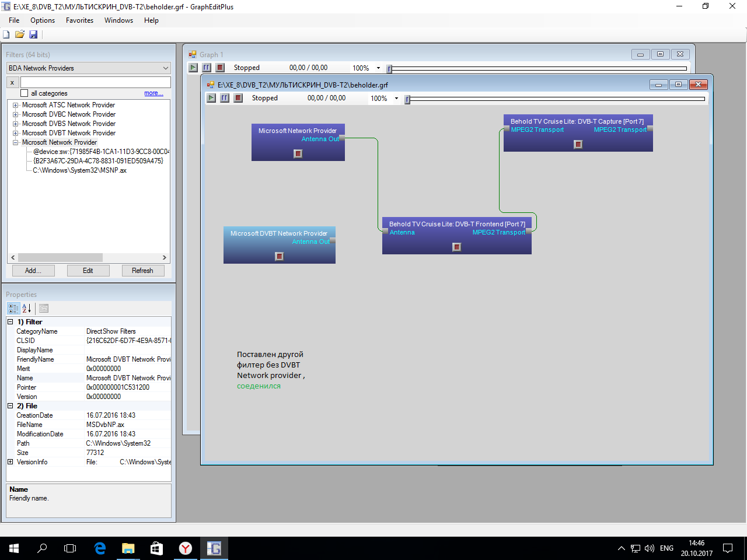Open the Favorites menu
Viewport: 747px width, 560px height.
(x=79, y=20)
